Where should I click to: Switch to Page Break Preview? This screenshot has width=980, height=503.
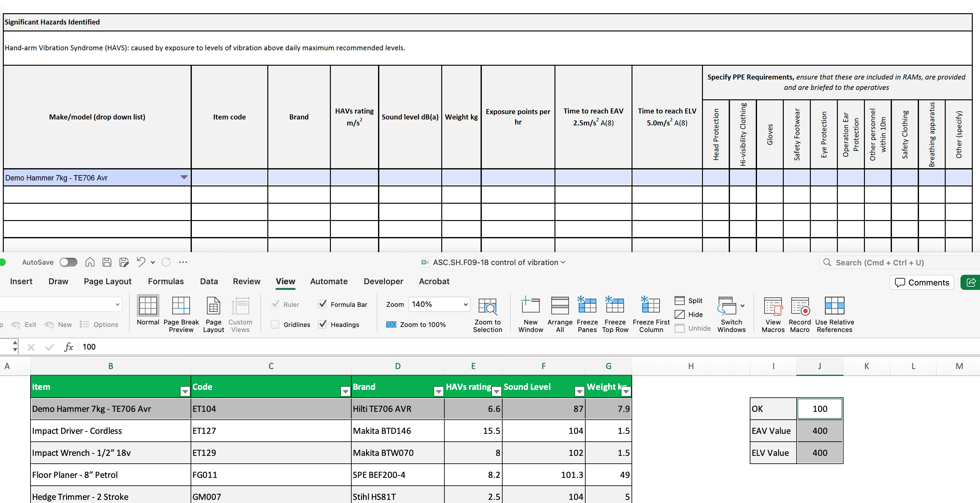click(x=181, y=306)
